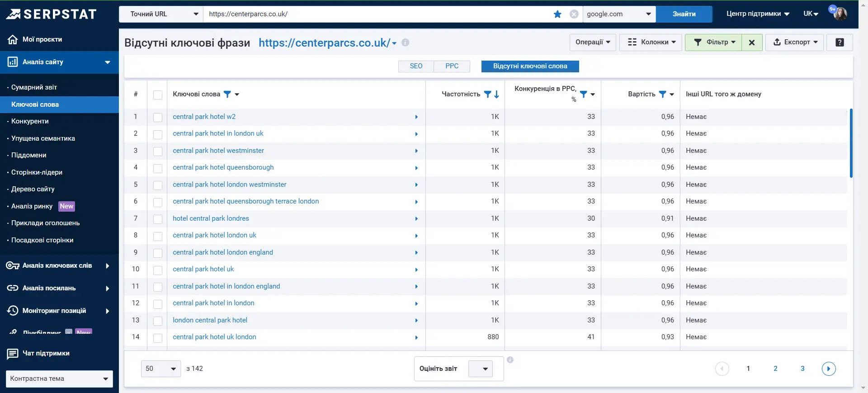This screenshot has height=393, width=868.
Task: Open arrow menu for 'central park hotel westminster'
Action: click(x=416, y=151)
